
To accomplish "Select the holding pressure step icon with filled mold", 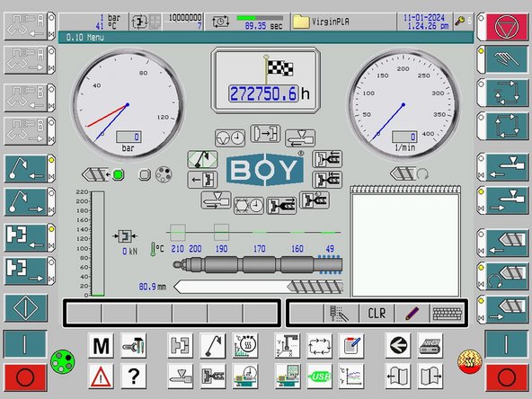I will coord(327,180).
